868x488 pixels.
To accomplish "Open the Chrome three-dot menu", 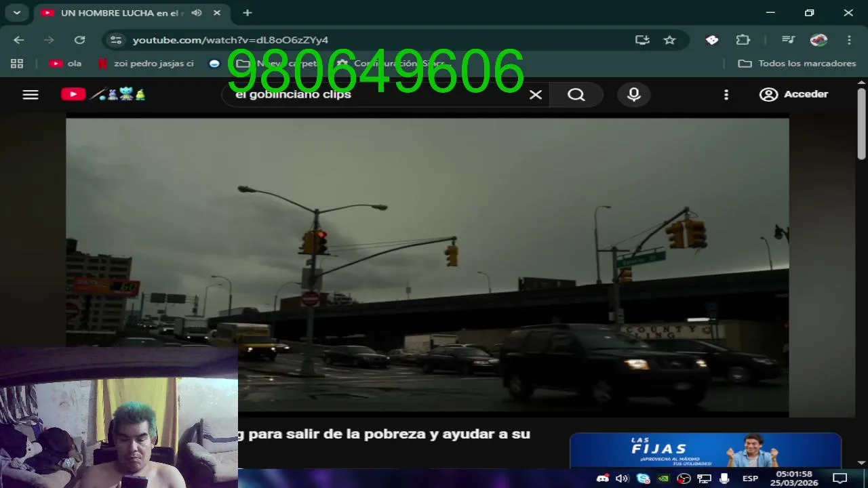I will click(849, 40).
